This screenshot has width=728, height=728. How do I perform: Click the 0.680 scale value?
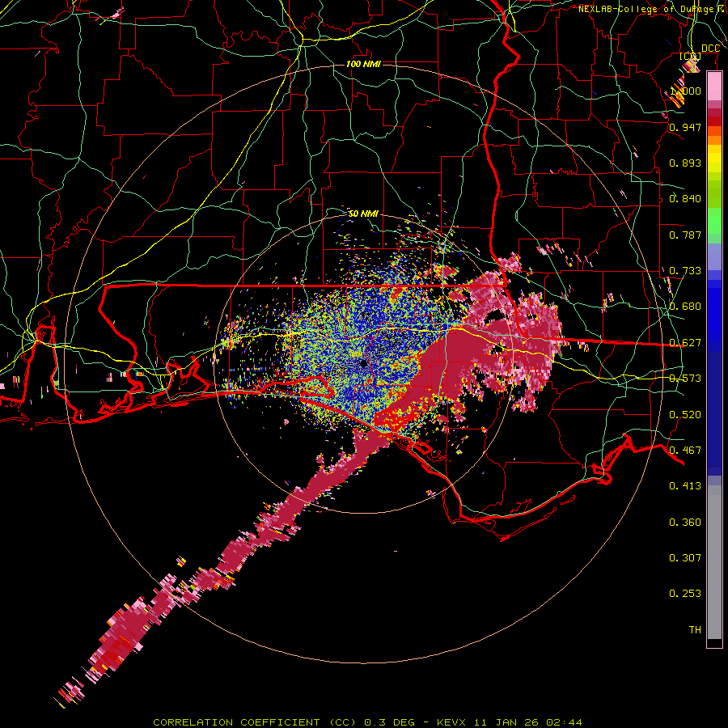[x=685, y=307]
